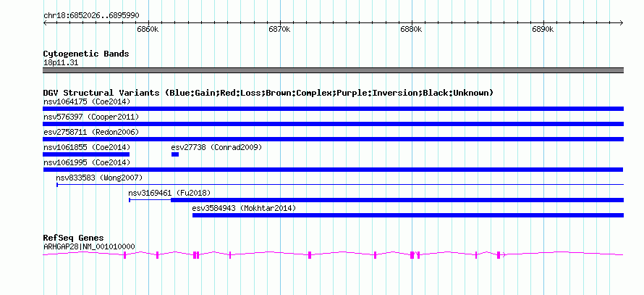Click the blue bar under nsv1061995
The image size is (644, 295).
click(x=333, y=170)
